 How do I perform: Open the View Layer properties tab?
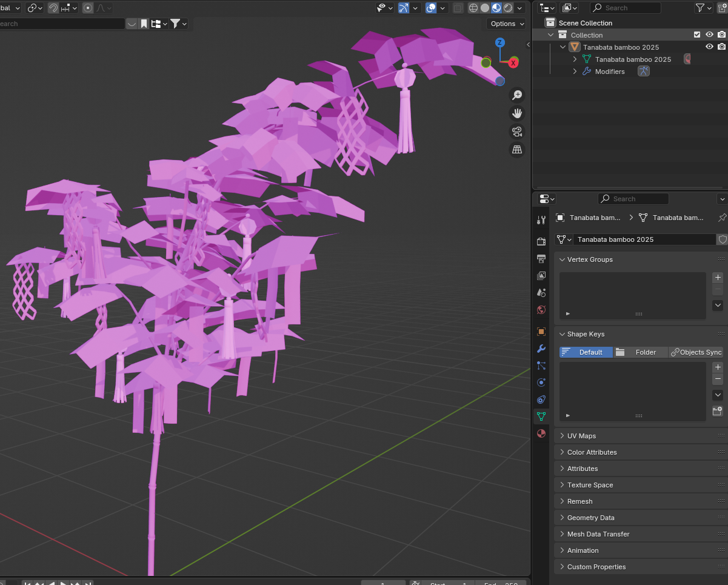click(541, 275)
